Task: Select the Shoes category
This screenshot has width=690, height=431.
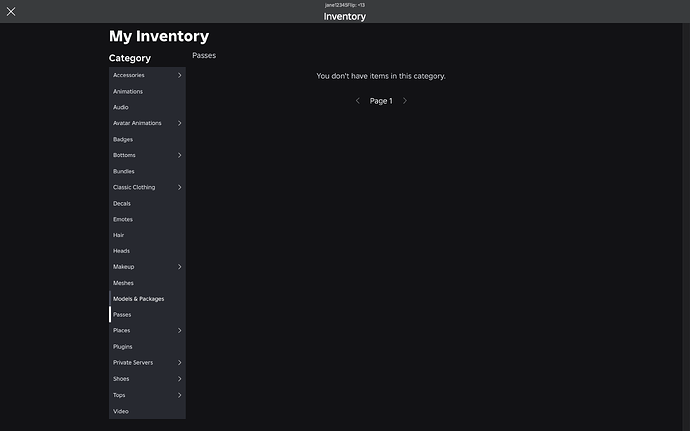Action: coord(147,379)
